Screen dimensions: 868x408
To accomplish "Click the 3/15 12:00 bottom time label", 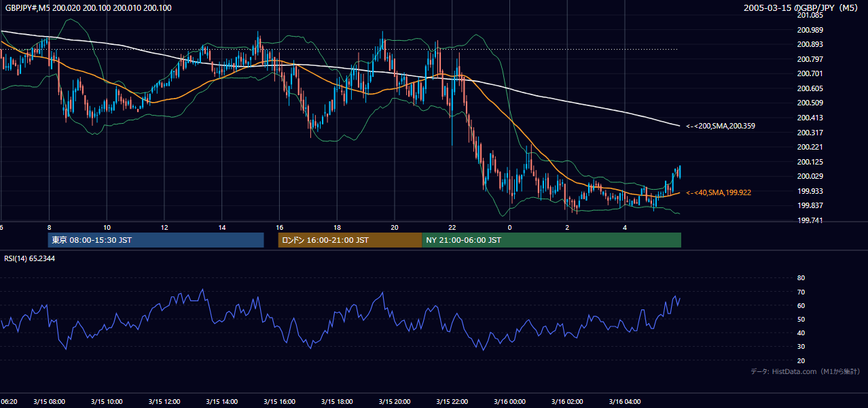I will tap(164, 402).
